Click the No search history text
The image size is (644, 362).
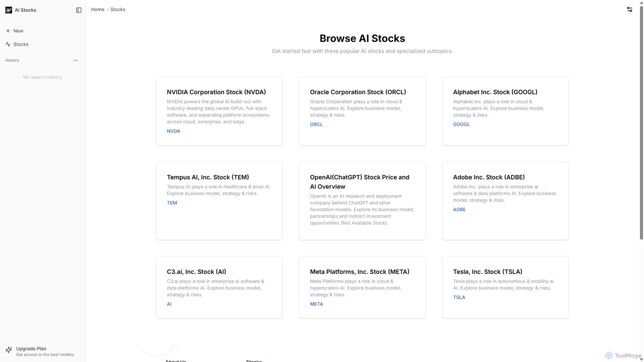click(43, 77)
